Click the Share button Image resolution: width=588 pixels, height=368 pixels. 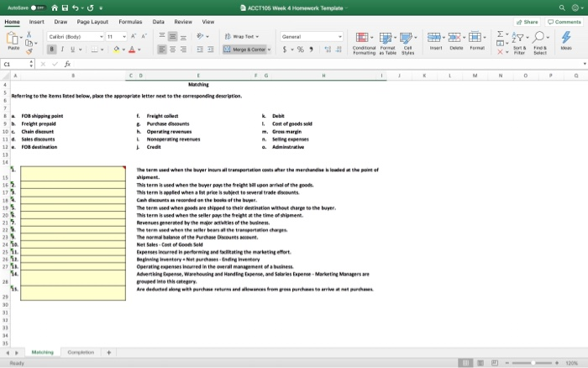click(527, 22)
